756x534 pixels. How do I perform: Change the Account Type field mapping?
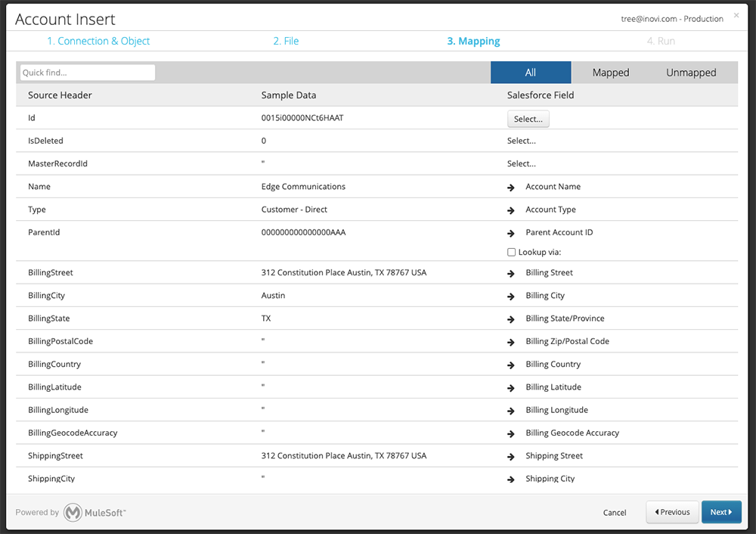550,210
